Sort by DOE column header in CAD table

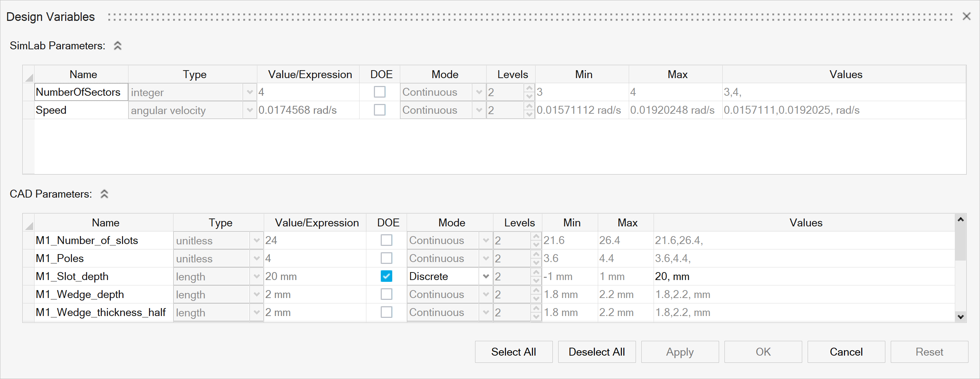[x=388, y=222]
